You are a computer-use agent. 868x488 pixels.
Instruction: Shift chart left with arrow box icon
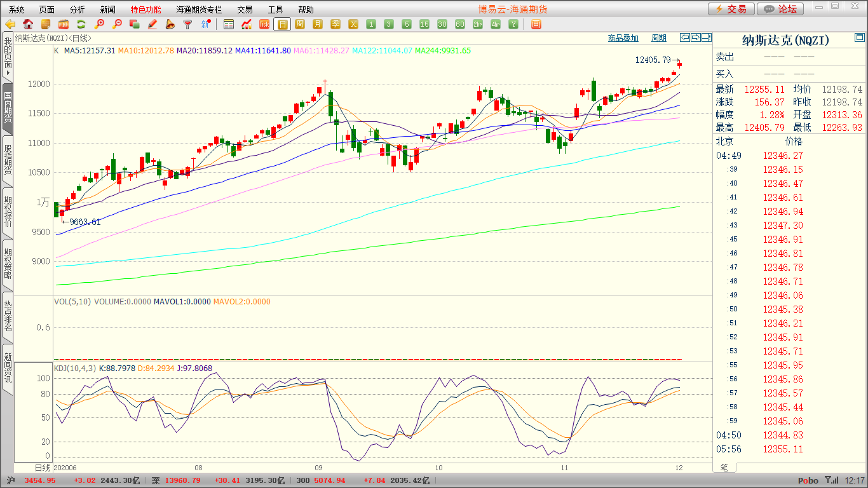[684, 37]
